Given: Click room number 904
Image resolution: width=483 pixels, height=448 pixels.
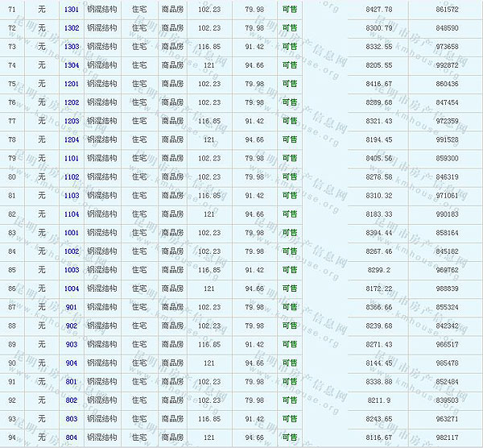Looking at the screenshot, I should click(x=72, y=363).
